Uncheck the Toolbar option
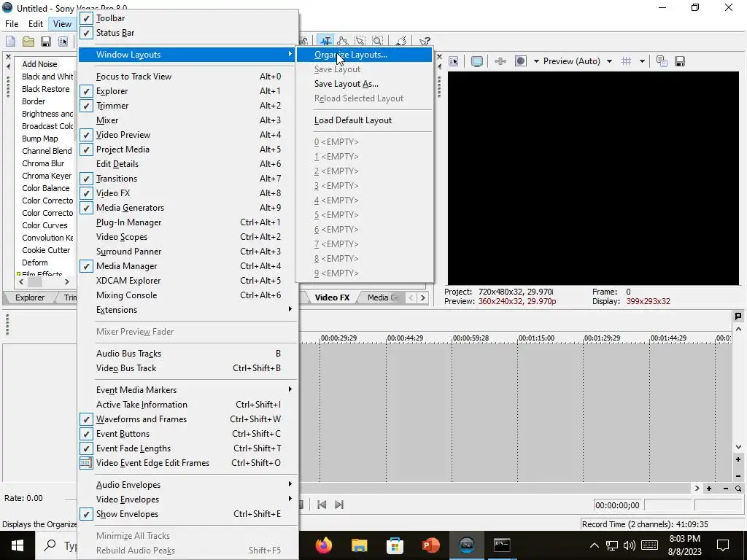Viewport: 747px width, 560px height. click(x=188, y=18)
